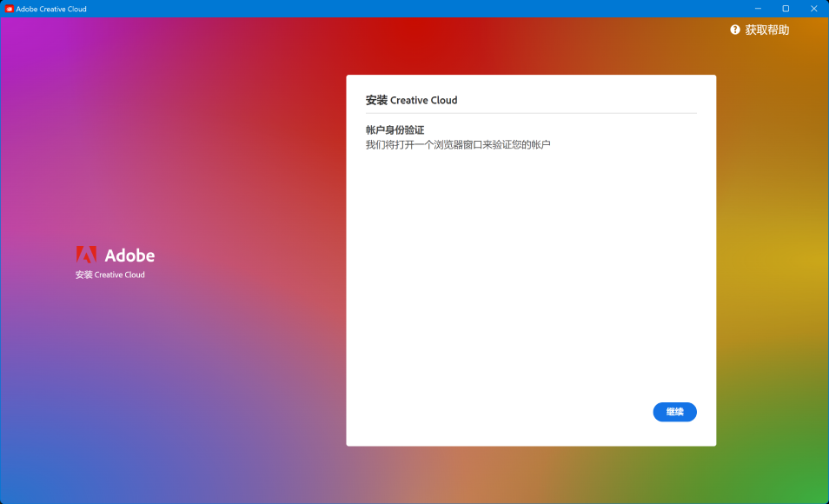Click the question mark help icon
Image resolution: width=829 pixels, height=504 pixels.
coord(735,30)
